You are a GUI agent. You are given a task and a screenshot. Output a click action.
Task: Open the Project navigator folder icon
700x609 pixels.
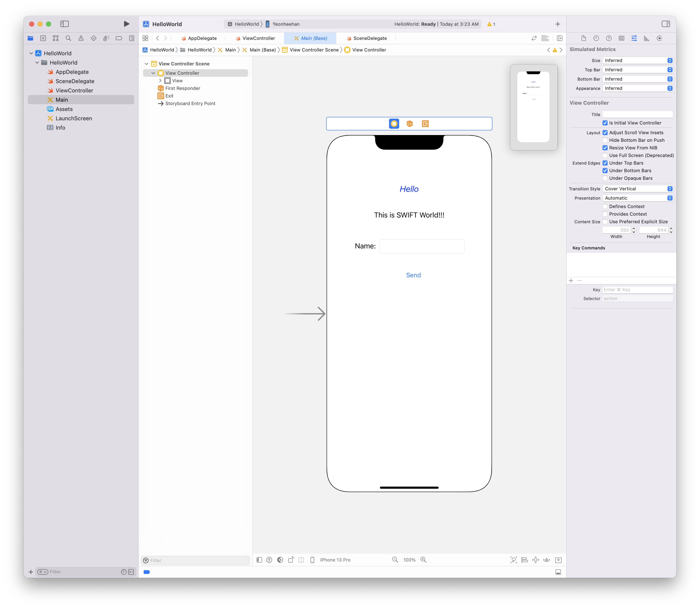(x=30, y=38)
